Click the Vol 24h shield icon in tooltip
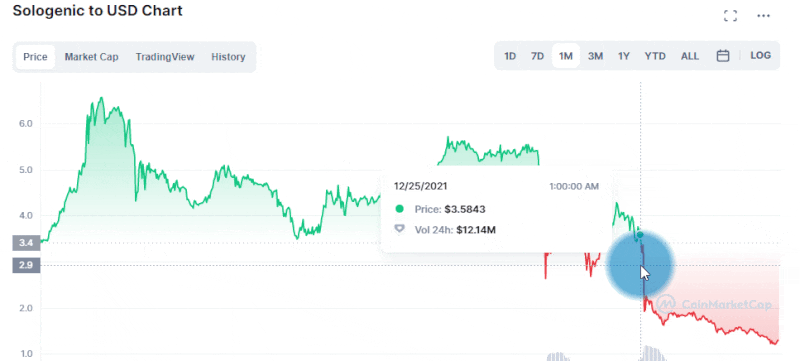The height and width of the screenshot is (361, 800). point(399,229)
